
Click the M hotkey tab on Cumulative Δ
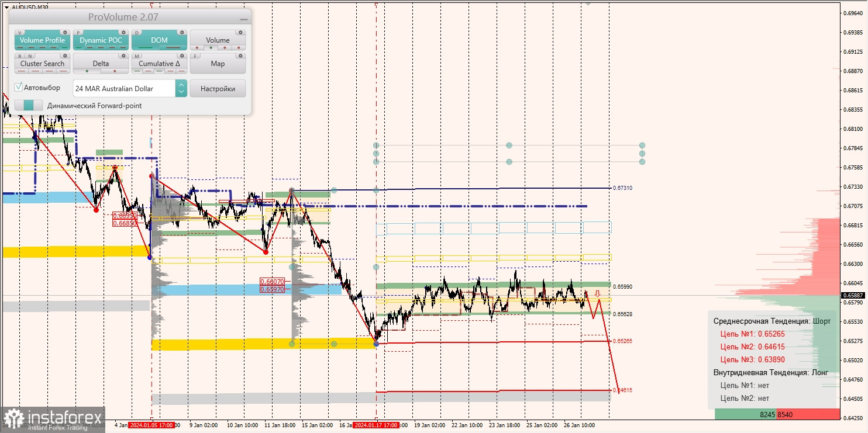pos(137,56)
